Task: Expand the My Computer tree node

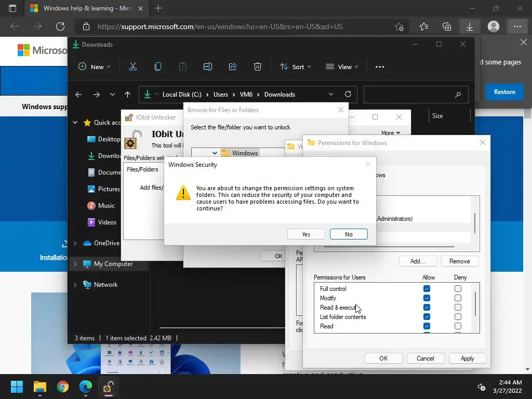Action: [x=75, y=264]
